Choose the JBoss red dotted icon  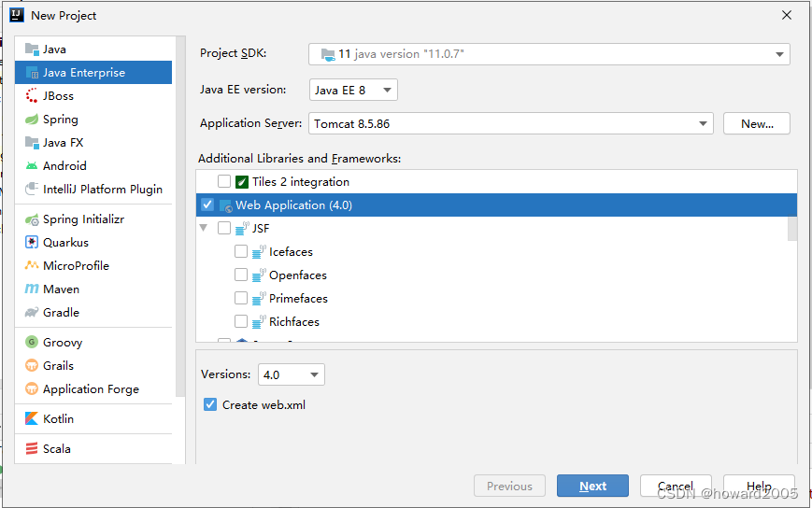[32, 95]
